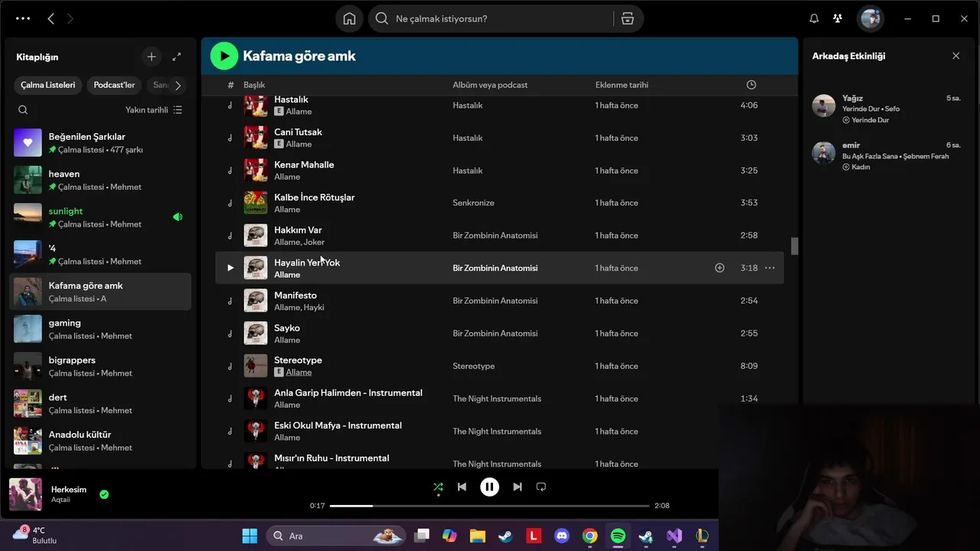The image size is (980, 551).
Task: Open the Windows Start button
Action: (x=250, y=536)
